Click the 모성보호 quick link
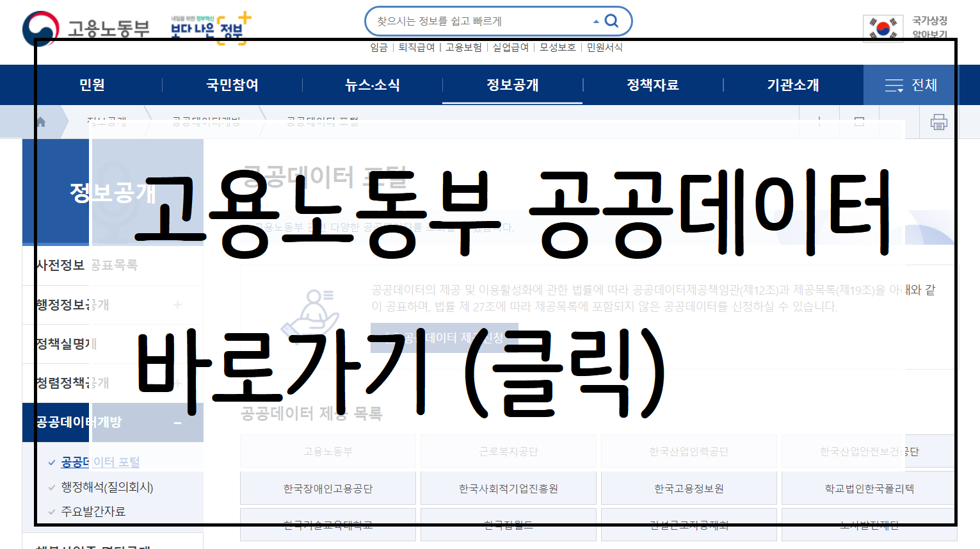 click(558, 47)
